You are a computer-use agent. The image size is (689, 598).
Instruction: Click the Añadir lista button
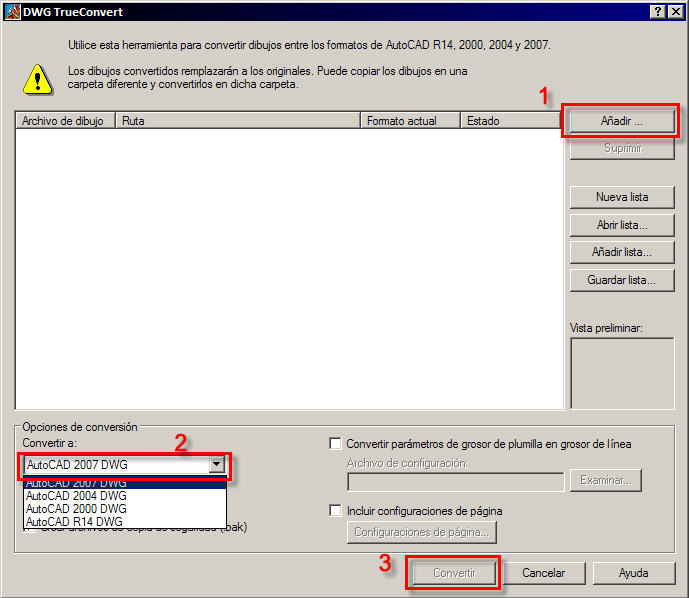tap(622, 252)
